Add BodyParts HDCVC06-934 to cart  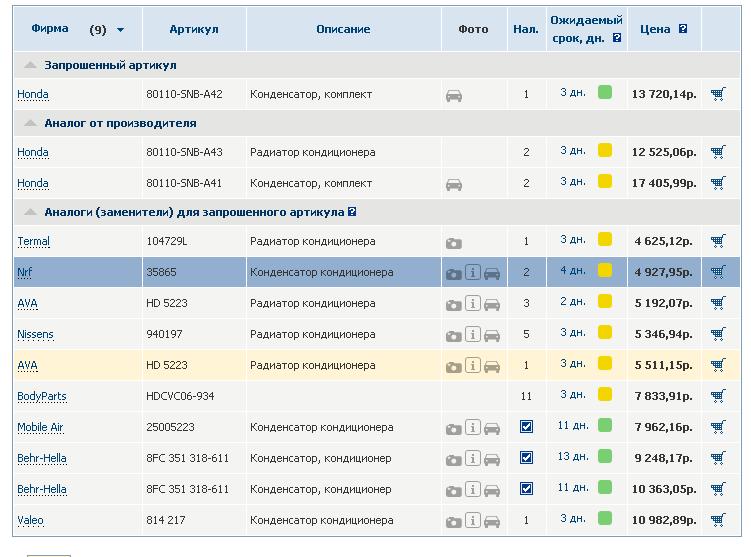pos(718,396)
